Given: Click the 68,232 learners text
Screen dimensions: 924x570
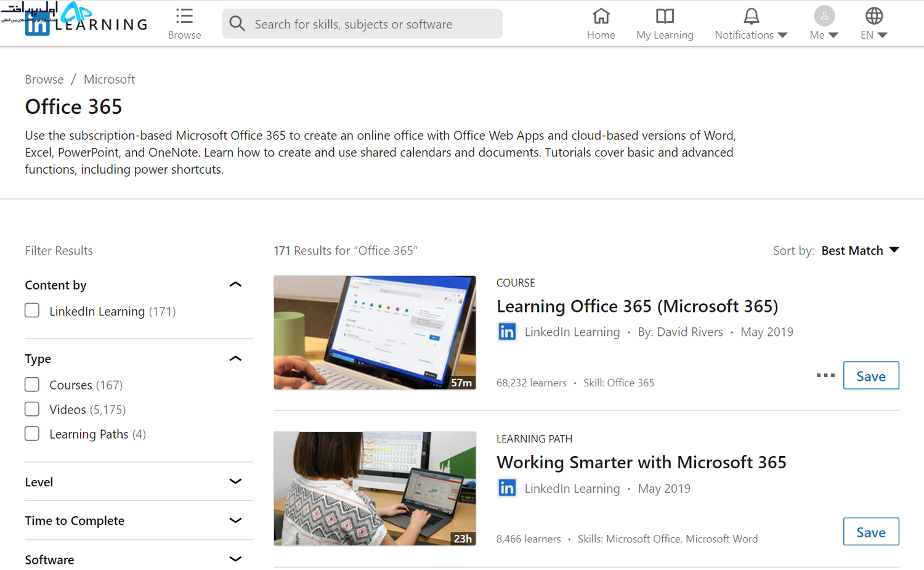Looking at the screenshot, I should coord(532,383).
